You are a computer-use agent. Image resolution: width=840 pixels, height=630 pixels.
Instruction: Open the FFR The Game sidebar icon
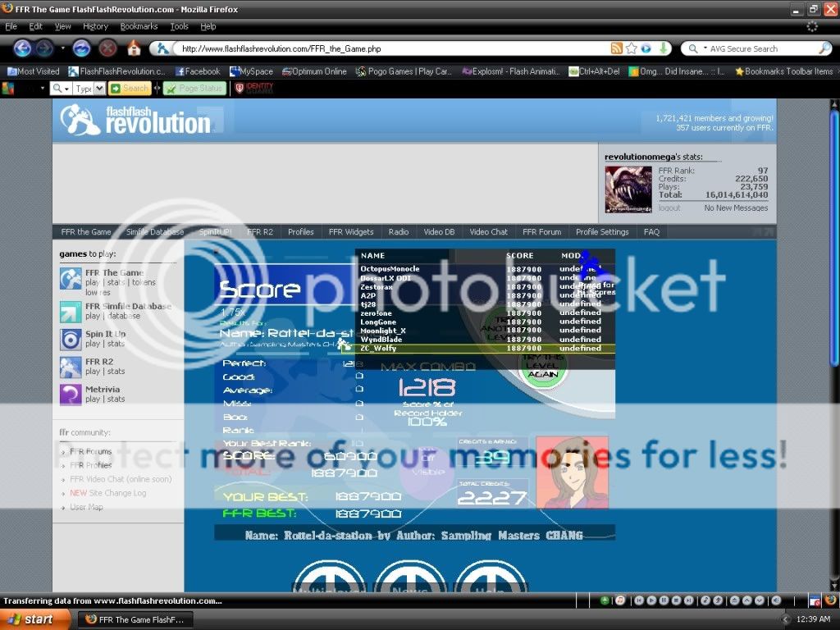71,279
